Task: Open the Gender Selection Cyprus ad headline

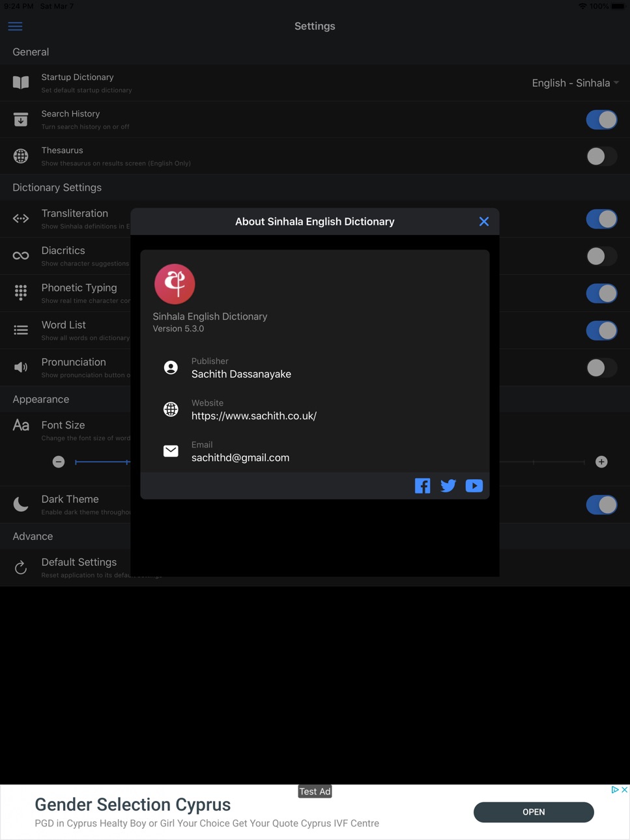Action: pyautogui.click(x=133, y=804)
